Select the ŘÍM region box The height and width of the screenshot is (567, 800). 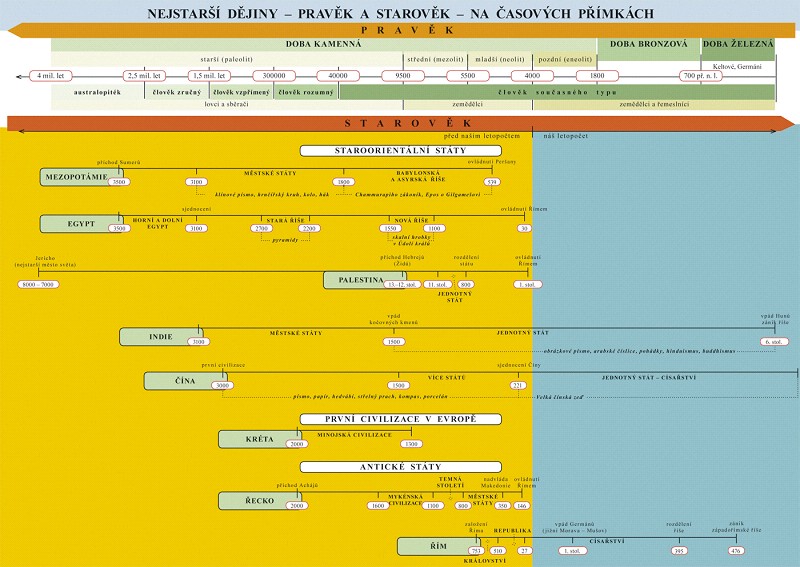point(439,546)
